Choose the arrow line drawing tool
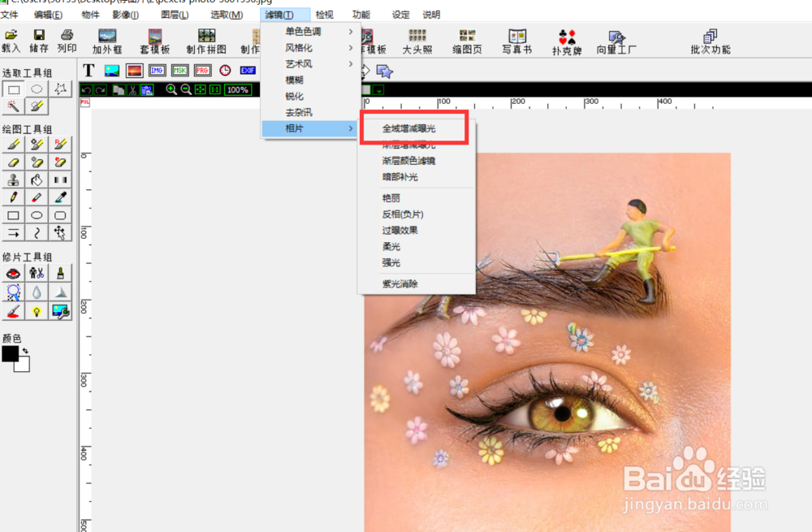The image size is (812, 532). [x=14, y=232]
